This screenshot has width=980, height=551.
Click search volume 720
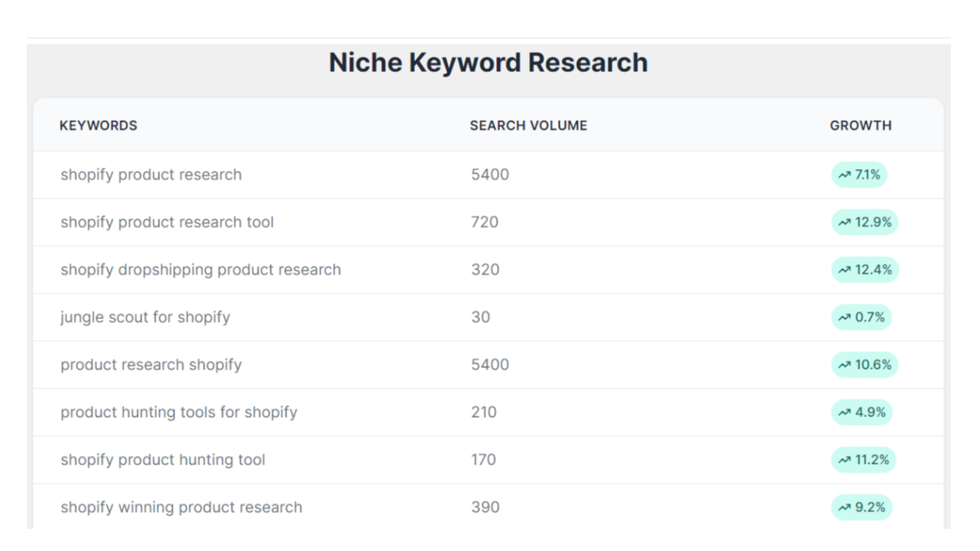(x=485, y=222)
